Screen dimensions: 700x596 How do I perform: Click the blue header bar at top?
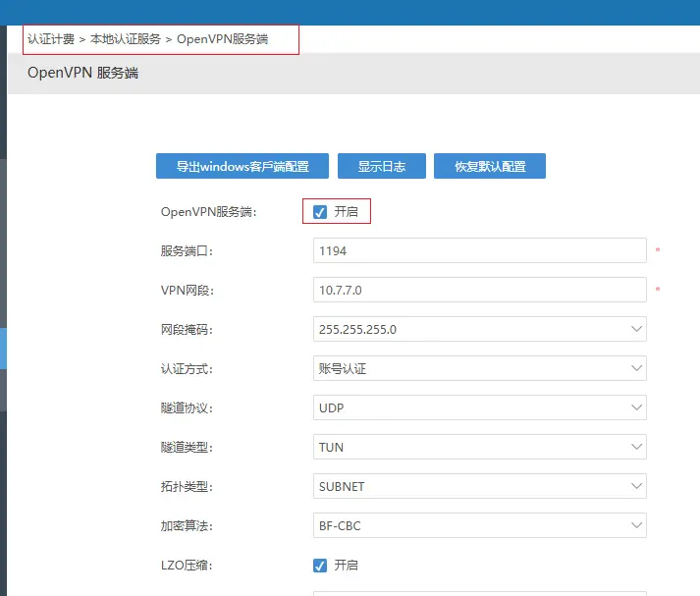point(350,11)
